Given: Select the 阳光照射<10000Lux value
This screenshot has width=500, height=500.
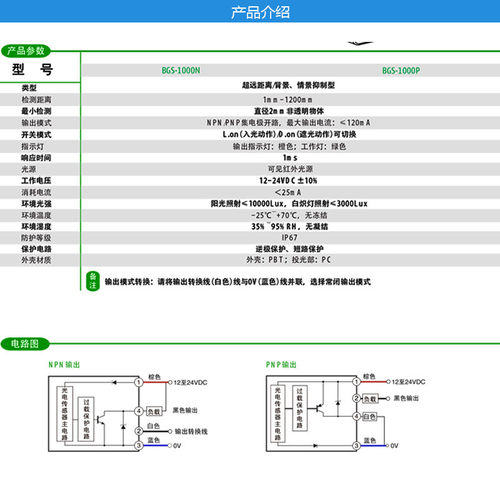Looking at the screenshot, I should pyautogui.click(x=289, y=204).
